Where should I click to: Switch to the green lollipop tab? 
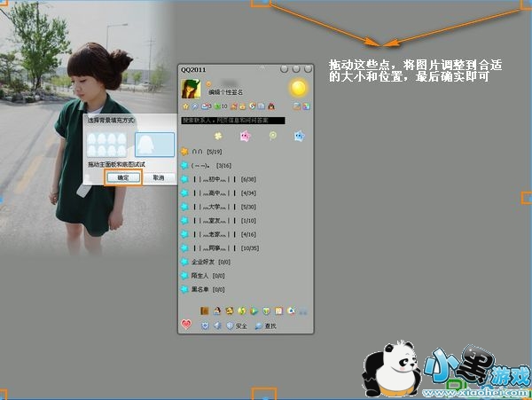click(272, 136)
